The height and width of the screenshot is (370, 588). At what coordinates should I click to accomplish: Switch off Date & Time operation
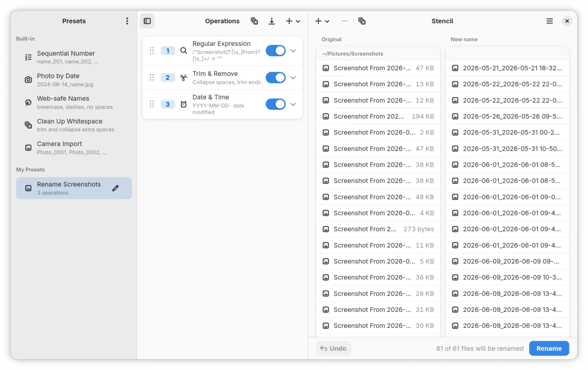(x=275, y=104)
